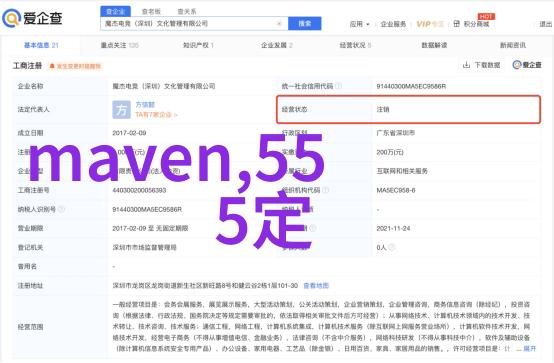This screenshot has width=554, height=363.
Task: Select the 2021-11-24 date value
Action: coord(393,229)
